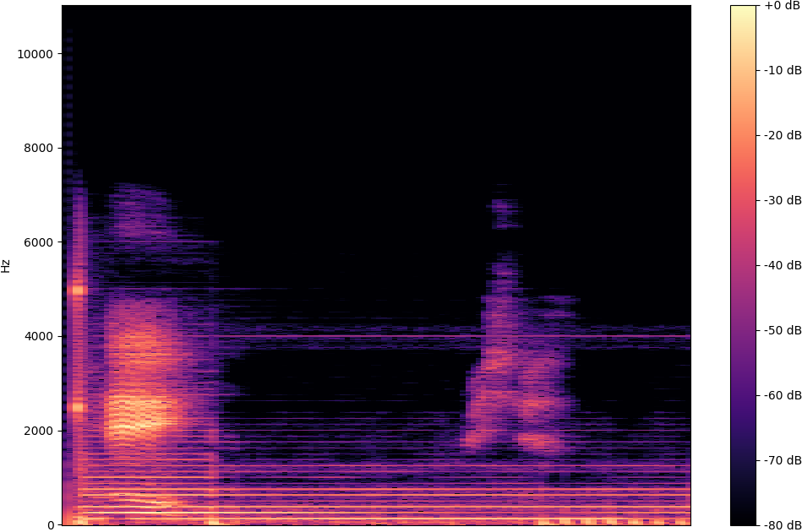Click the -60 dB colorbar label
Viewport: 802px width, 532px height.
point(783,395)
